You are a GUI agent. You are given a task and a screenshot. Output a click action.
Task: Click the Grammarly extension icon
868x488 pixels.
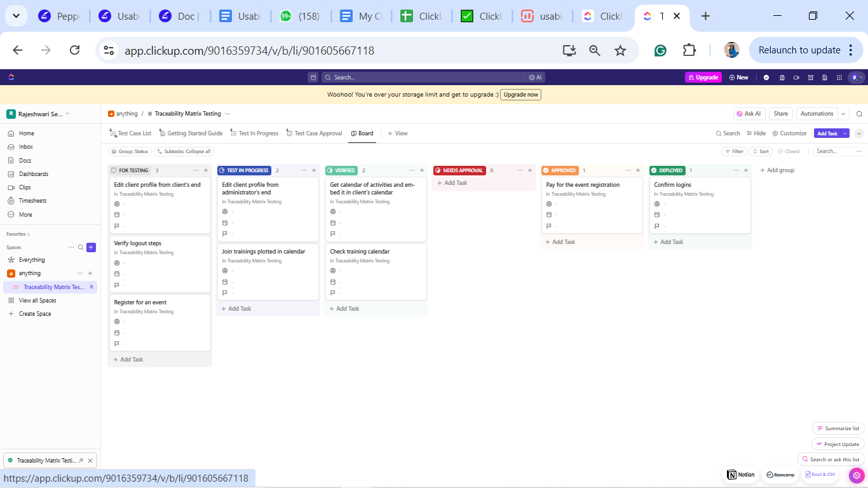pyautogui.click(x=661, y=50)
